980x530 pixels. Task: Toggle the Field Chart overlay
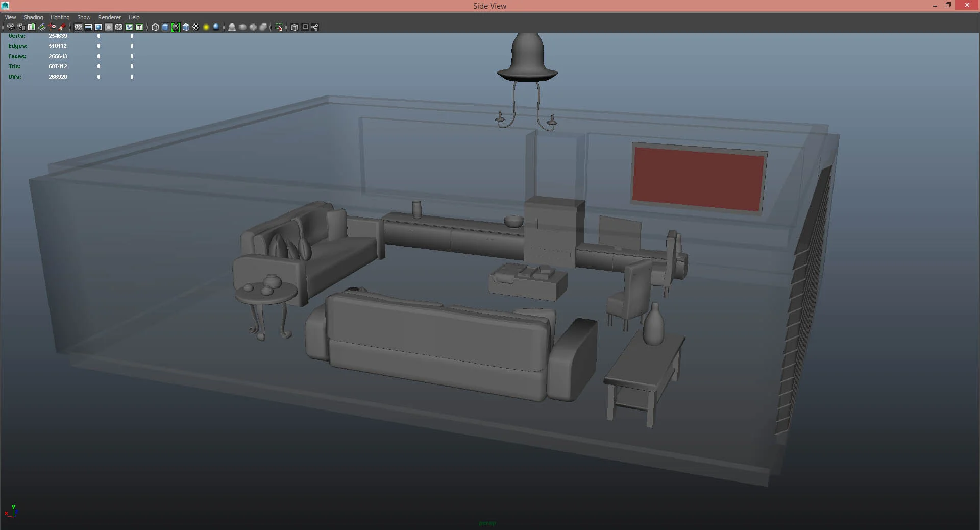(119, 27)
